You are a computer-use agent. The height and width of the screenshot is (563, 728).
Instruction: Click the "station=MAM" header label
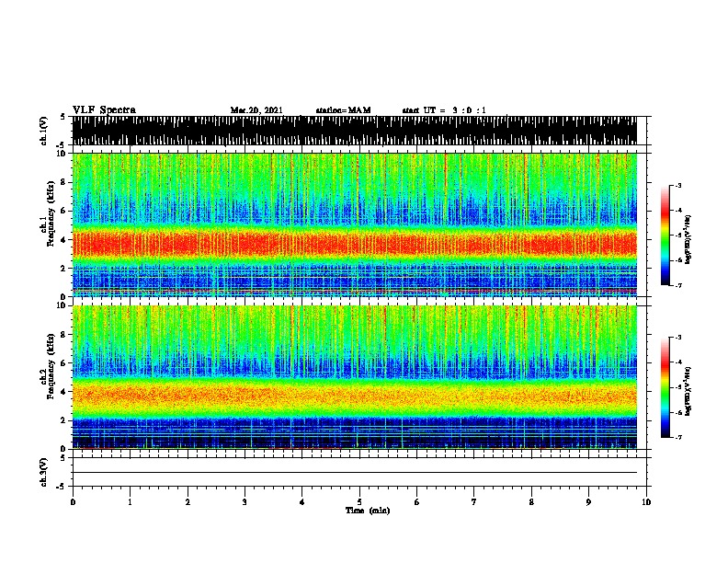click(343, 110)
